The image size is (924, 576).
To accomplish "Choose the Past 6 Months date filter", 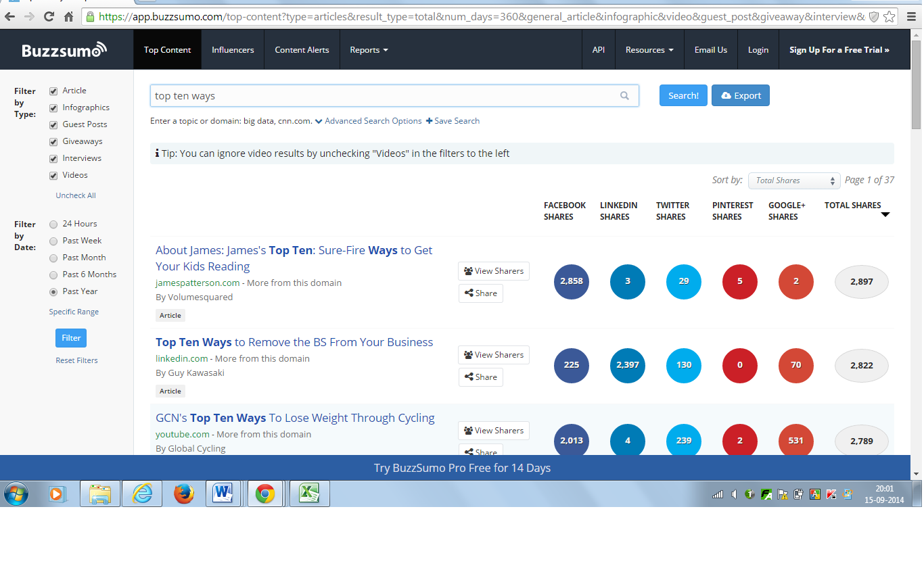I will [53, 274].
